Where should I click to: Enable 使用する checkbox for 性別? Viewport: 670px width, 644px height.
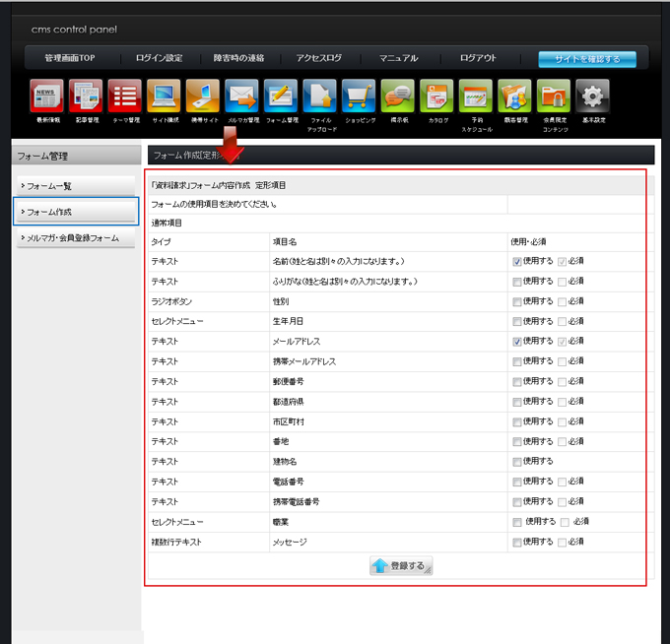(517, 301)
